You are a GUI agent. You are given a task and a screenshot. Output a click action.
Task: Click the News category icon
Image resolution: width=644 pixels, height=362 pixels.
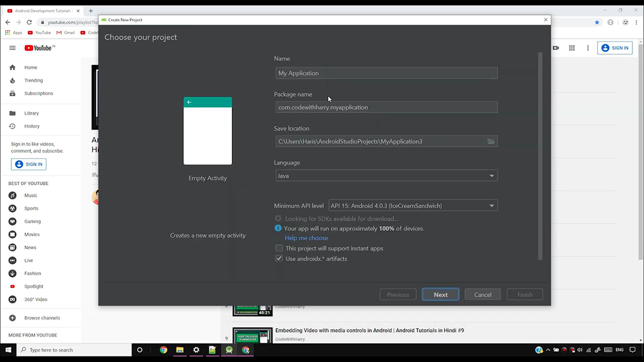[x=12, y=247]
